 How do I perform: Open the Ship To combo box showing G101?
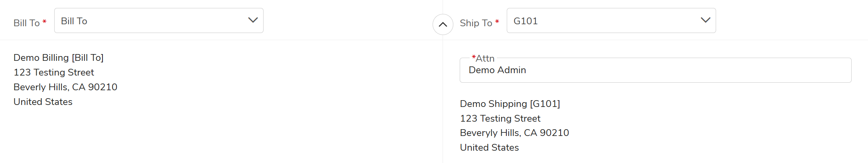point(602,21)
